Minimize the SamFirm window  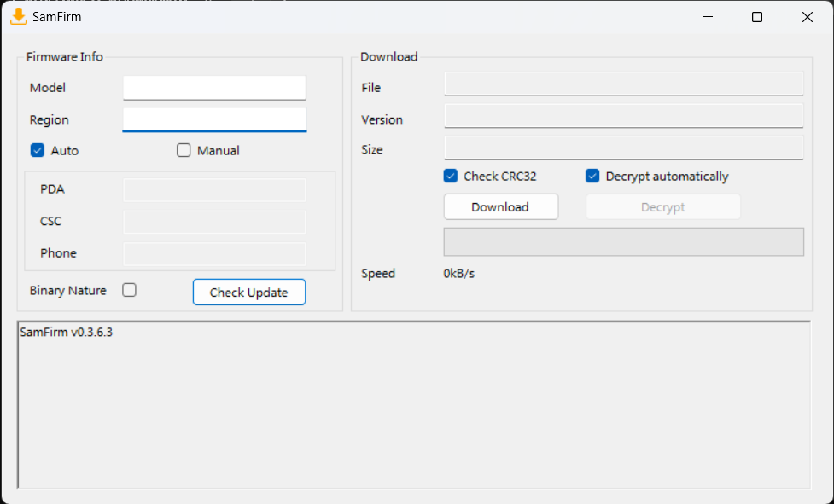(x=708, y=17)
